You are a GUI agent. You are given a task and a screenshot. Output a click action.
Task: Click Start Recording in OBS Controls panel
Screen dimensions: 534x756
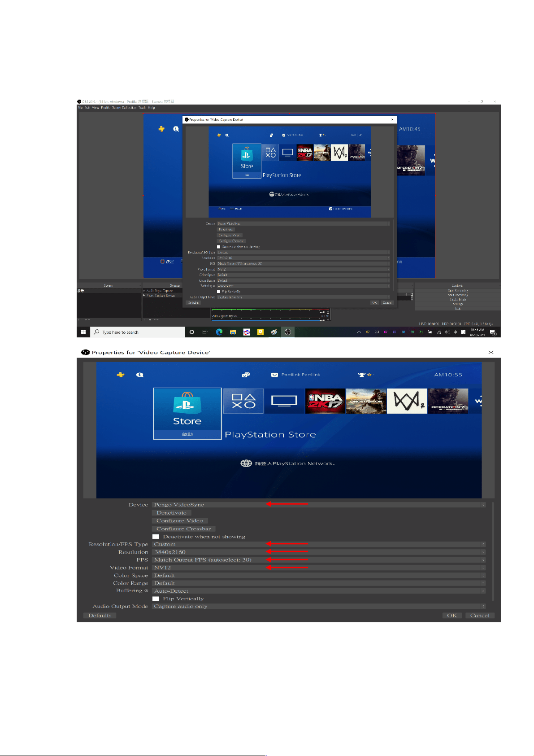coord(457,295)
